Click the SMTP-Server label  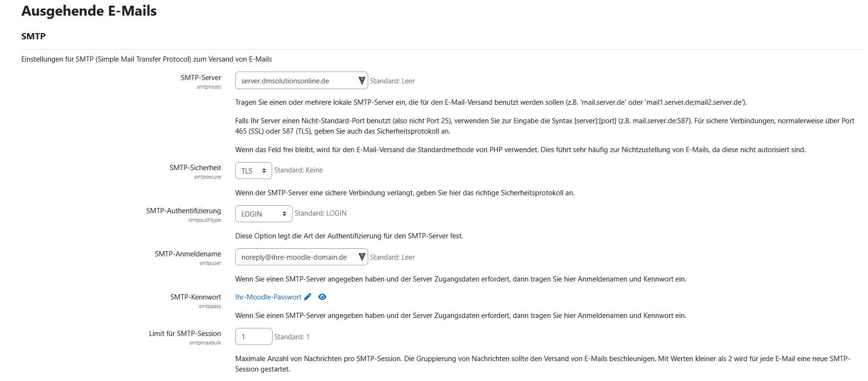tap(201, 78)
